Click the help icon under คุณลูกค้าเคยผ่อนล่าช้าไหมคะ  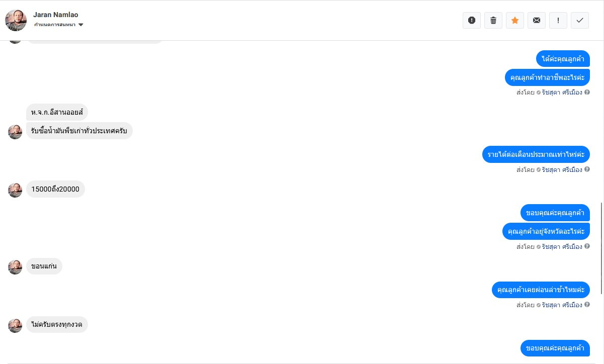tap(587, 305)
